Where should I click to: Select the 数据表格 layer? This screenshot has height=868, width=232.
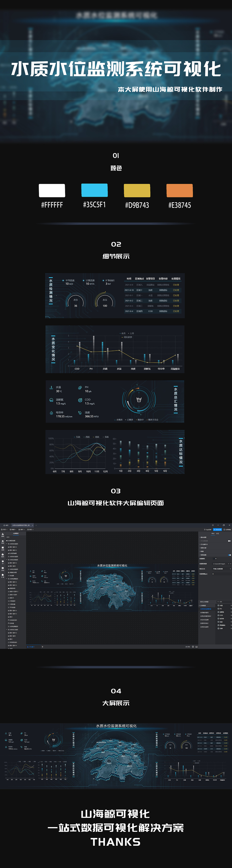tap(12, 588)
